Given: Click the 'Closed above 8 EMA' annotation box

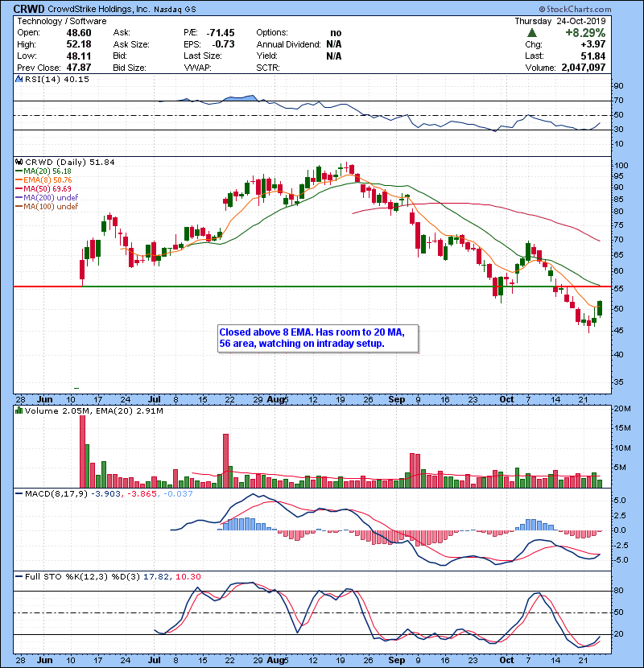Looking at the screenshot, I should point(318,338).
